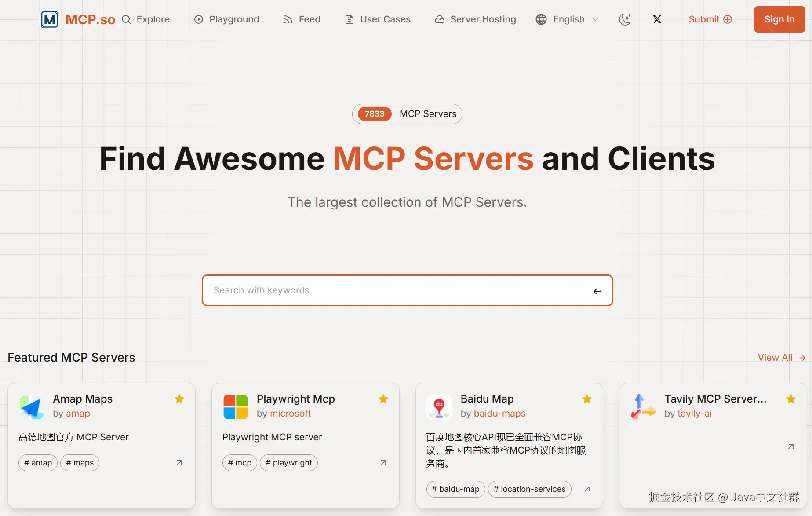Submit search with the enter arrow icon
Image resolution: width=812 pixels, height=516 pixels.
click(x=597, y=290)
